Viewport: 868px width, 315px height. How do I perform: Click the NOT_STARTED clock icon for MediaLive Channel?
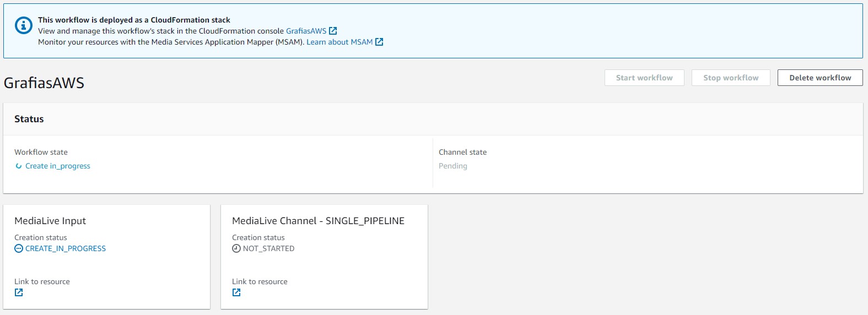click(x=236, y=248)
